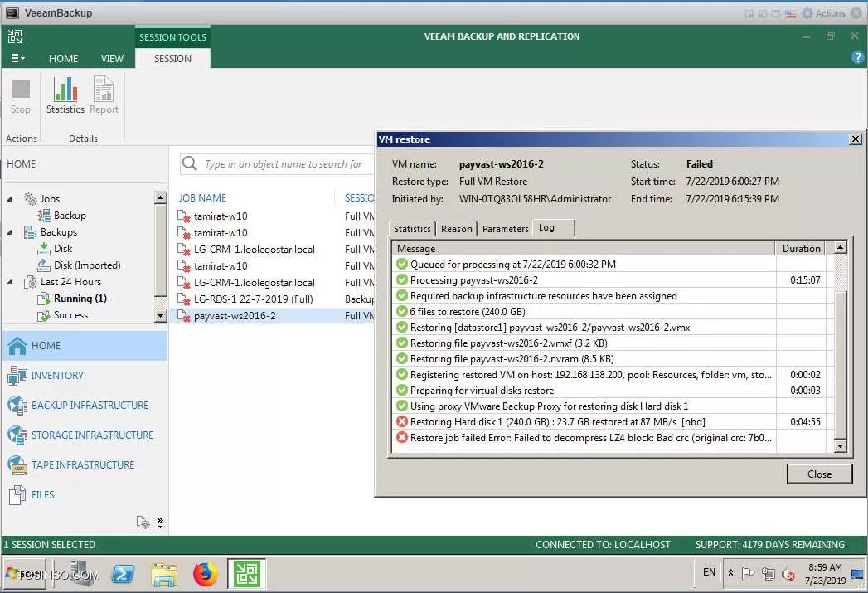Select Disk (Imported) tree item

click(87, 265)
